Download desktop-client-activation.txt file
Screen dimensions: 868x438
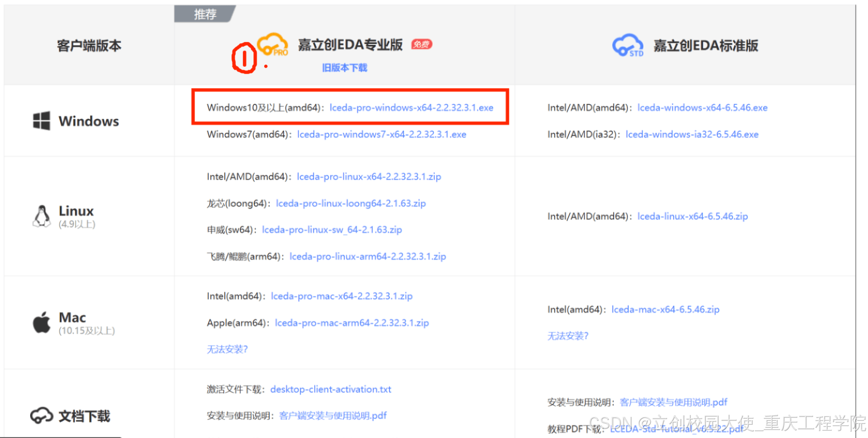(x=331, y=389)
